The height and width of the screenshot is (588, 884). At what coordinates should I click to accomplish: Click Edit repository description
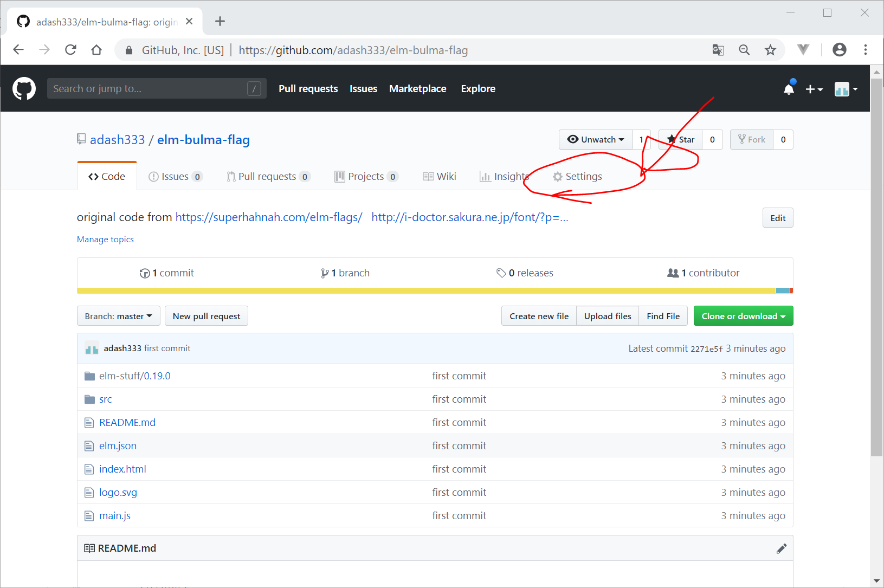[778, 218]
